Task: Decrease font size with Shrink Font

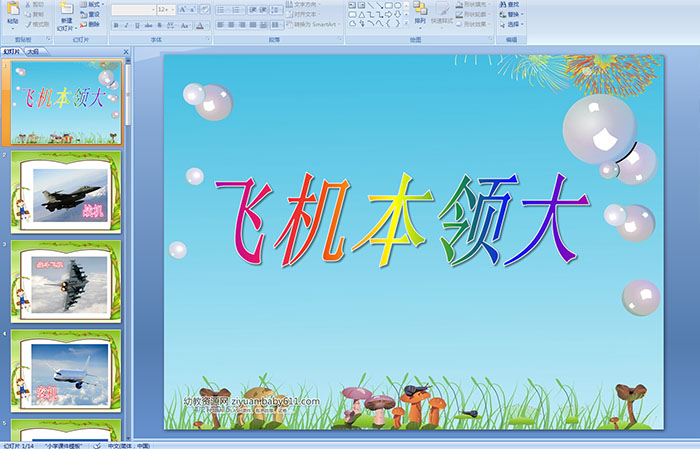Action: click(x=193, y=9)
